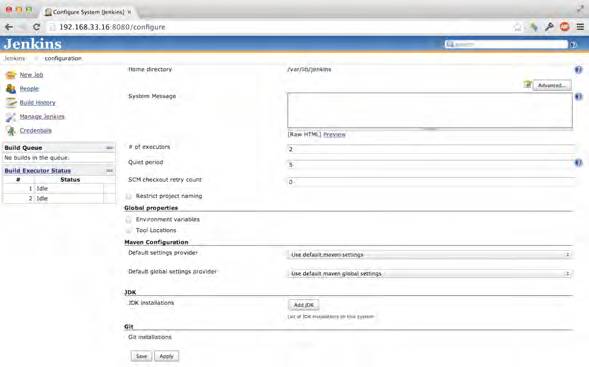Image resolution: width=589 pixels, height=367 pixels.
Task: Click the red stop extension icon
Action: tap(565, 27)
